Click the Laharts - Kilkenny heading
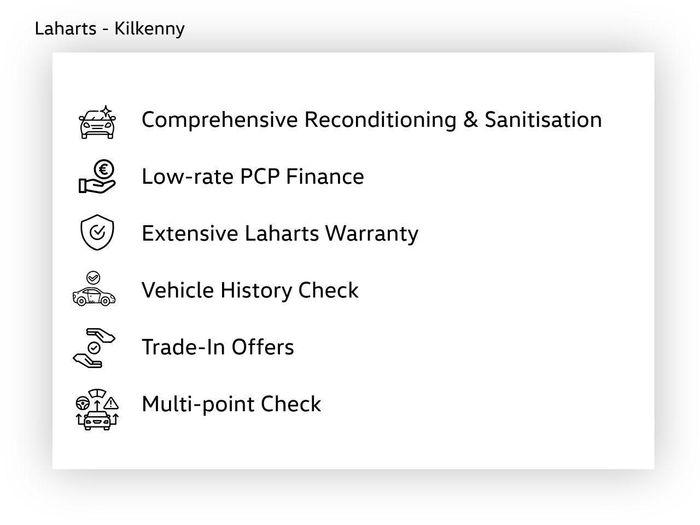This screenshot has height=525, width=700. tap(109, 29)
